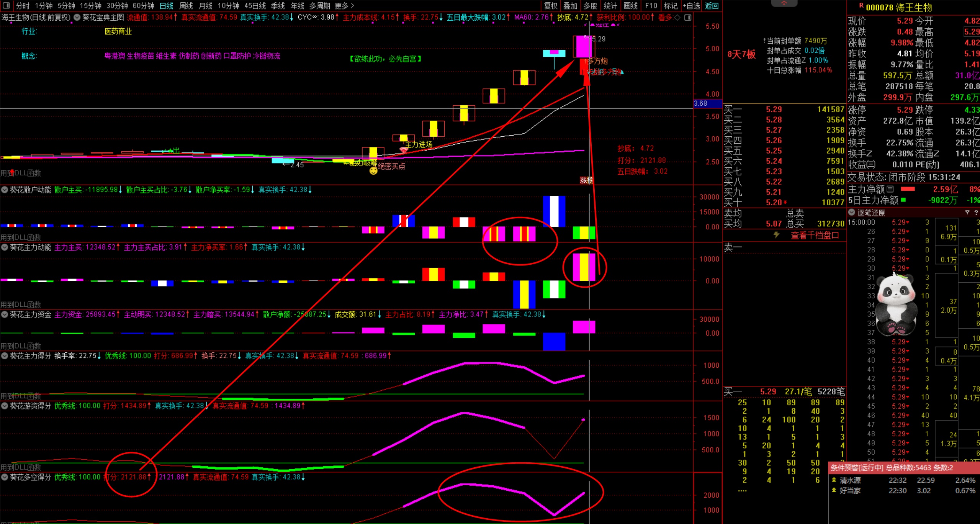Switch to 周线 weekly period tab
Viewport: 980px width, 524px height.
tap(186, 6)
